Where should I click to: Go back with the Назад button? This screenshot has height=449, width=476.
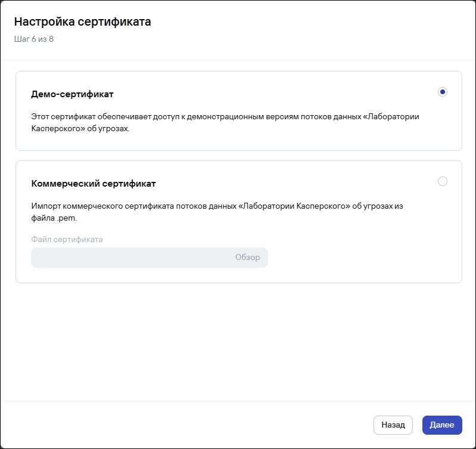(393, 425)
